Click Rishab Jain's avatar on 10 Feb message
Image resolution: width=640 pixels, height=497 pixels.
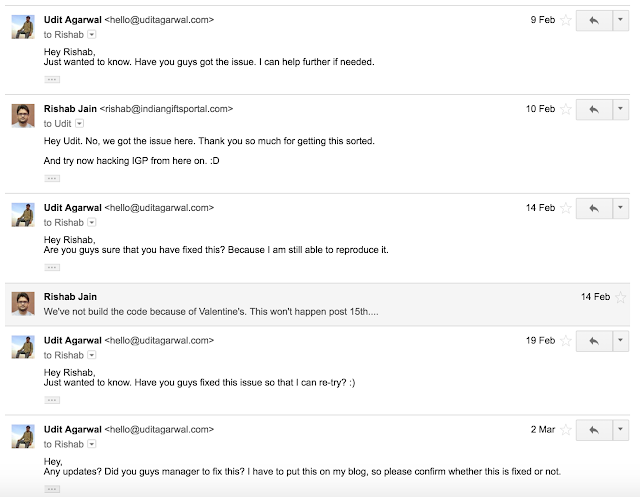pyautogui.click(x=24, y=114)
